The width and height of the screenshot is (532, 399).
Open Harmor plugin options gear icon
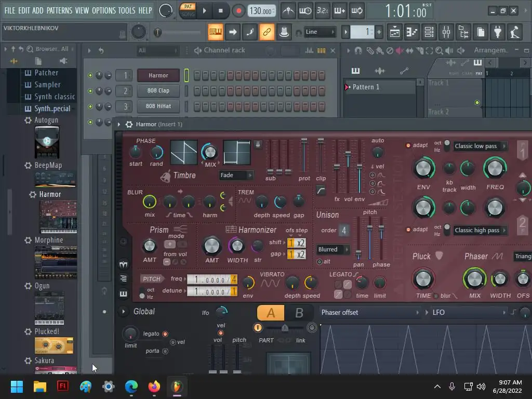point(129,124)
